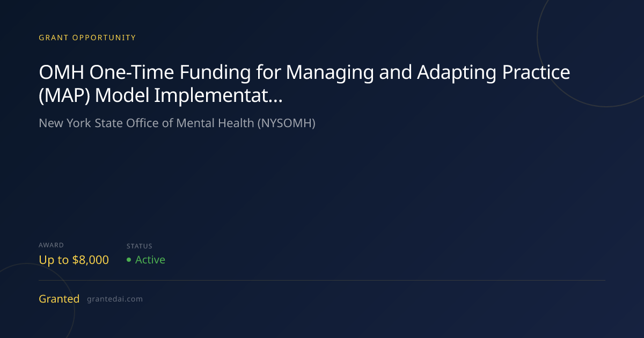The width and height of the screenshot is (644, 338).
Task: Click the Active status text
Action: [150, 260]
